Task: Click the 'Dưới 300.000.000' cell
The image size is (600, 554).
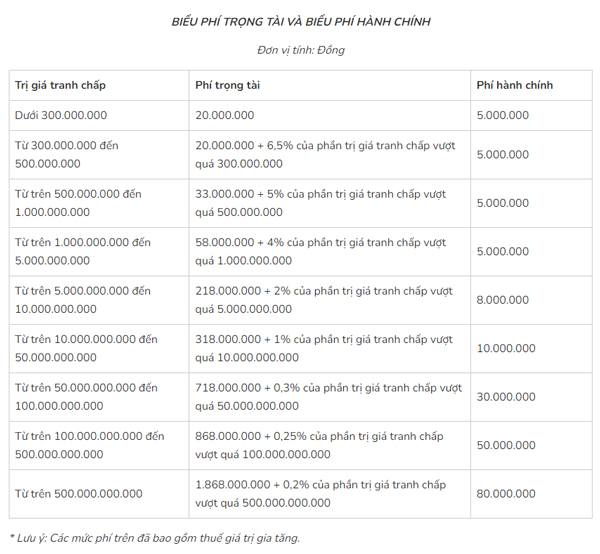Action: (99, 116)
